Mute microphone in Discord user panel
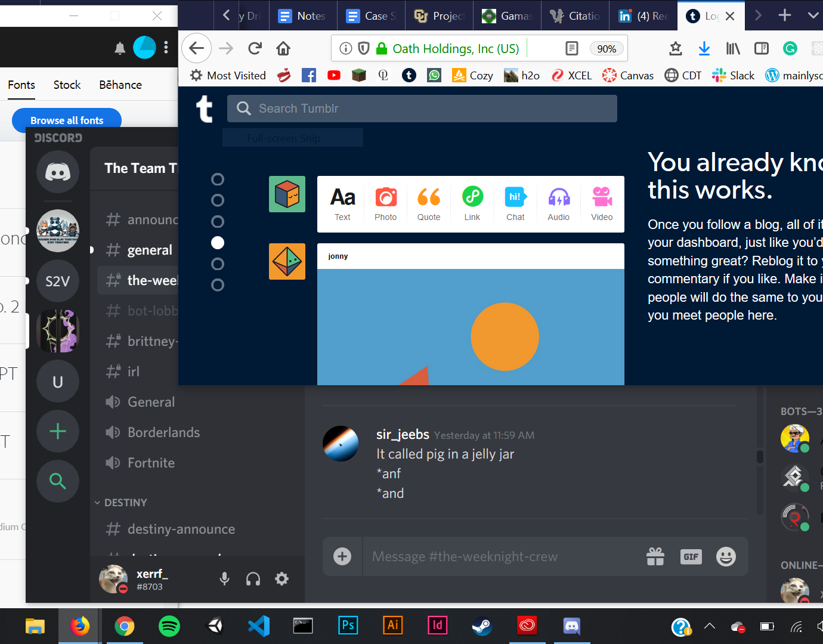The height and width of the screenshot is (644, 823). pyautogui.click(x=224, y=578)
